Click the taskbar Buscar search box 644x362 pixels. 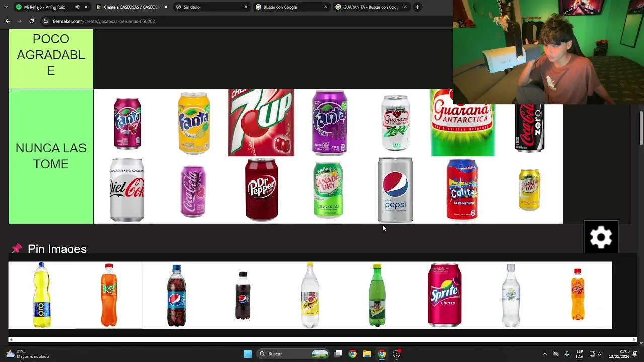pos(294,354)
